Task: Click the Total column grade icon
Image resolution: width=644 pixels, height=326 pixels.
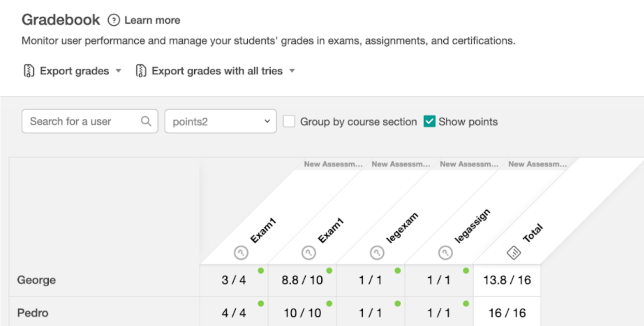Action: [x=513, y=253]
